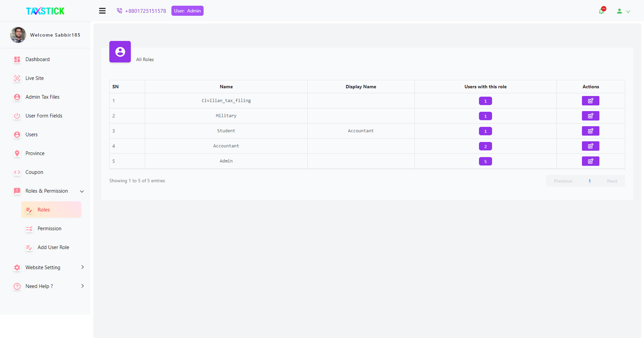This screenshot has width=644, height=338.
Task: Open User Form Fields
Action: (x=44, y=116)
